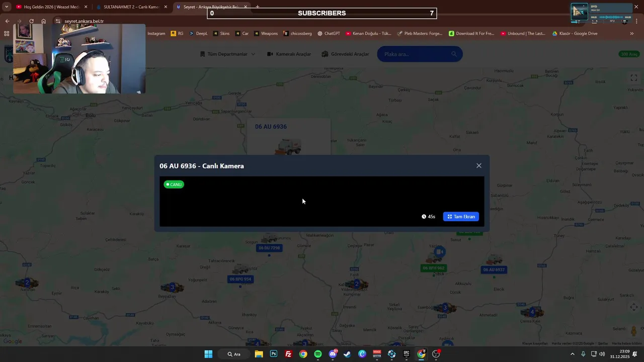
Task: Click the Tam Ekran fullscreen button
Action: point(461,217)
